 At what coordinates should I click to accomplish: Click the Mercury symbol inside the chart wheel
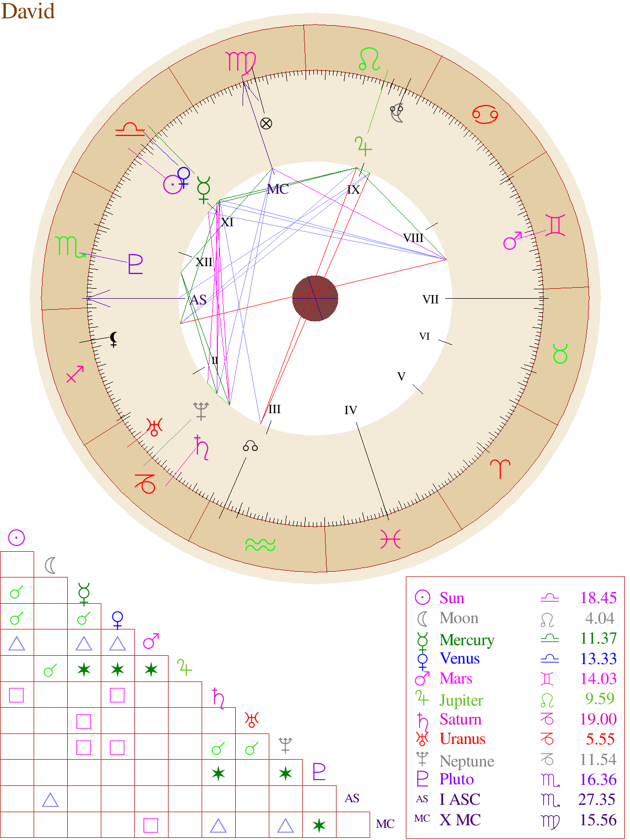(204, 190)
